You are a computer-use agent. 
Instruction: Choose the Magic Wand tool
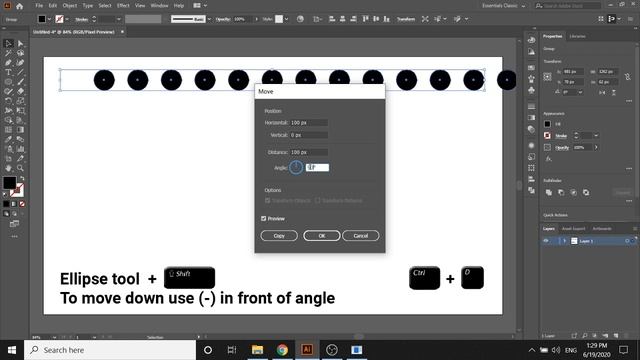click(8, 53)
